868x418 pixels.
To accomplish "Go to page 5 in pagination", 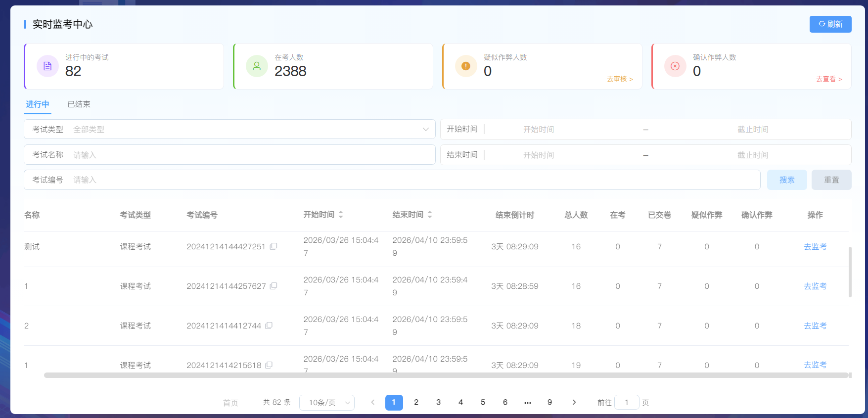I will point(483,403).
